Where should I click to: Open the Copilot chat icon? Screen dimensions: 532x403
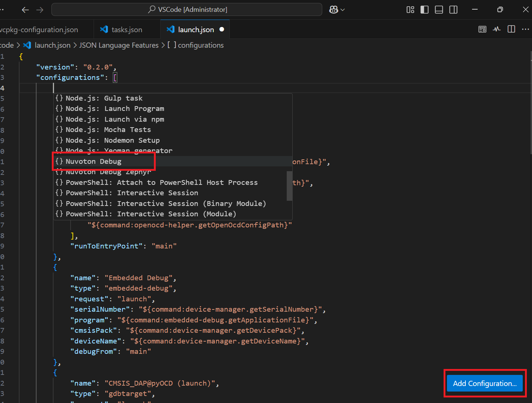334,10
